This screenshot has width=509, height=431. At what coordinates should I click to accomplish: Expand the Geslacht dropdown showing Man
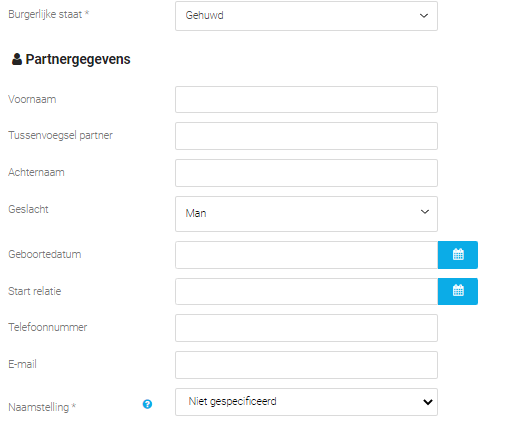click(x=306, y=214)
